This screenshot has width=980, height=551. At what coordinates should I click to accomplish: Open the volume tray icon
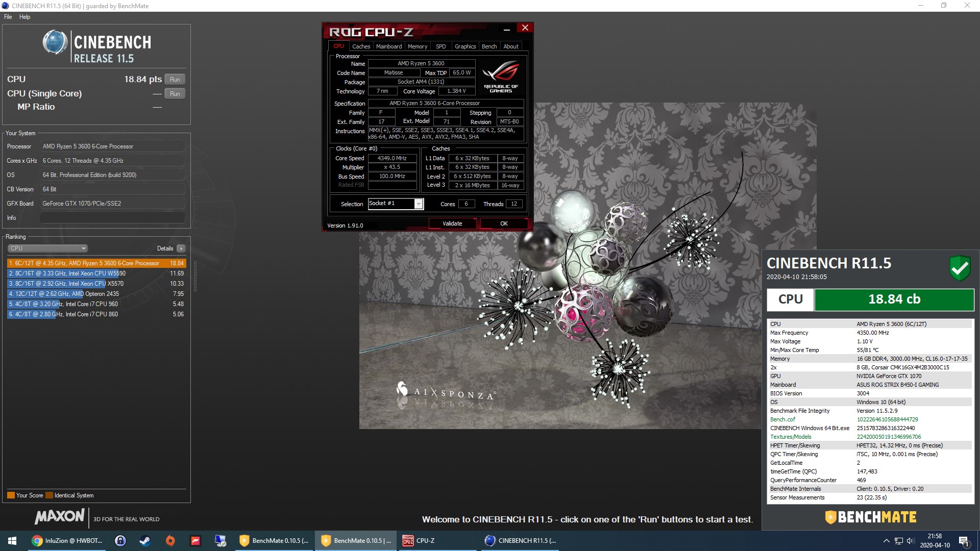[911, 541]
